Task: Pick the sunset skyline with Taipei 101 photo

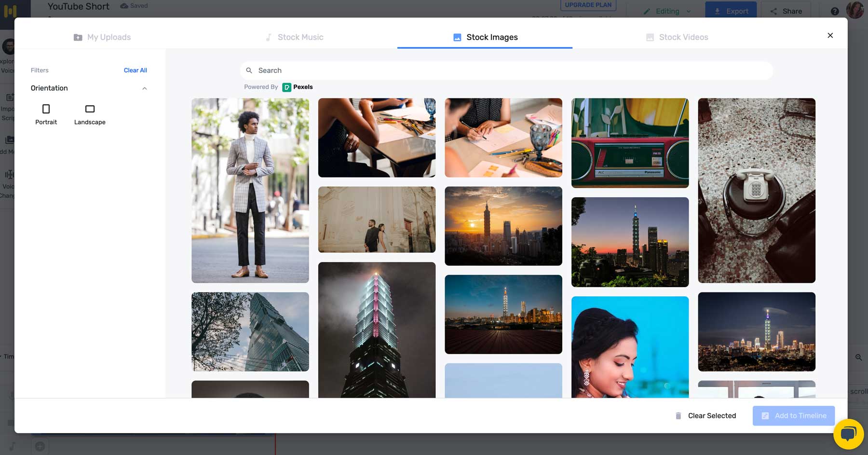Action: [503, 226]
